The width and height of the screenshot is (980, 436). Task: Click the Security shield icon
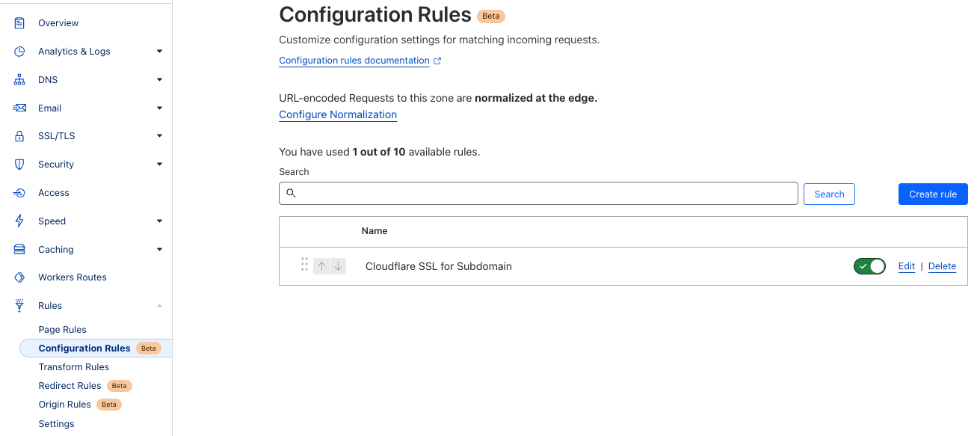pos(19,165)
